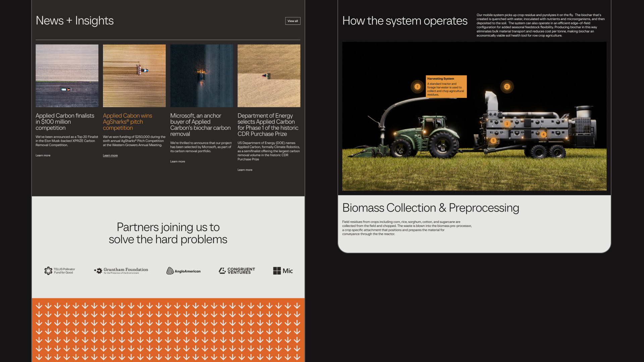Click Learn more under Microsoft article
The width and height of the screenshot is (644, 362).
tap(177, 162)
